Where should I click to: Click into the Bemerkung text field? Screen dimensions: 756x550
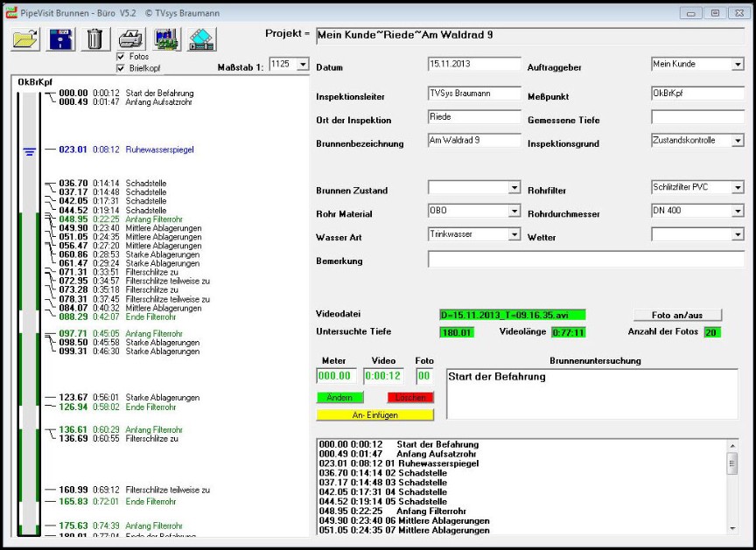click(x=584, y=259)
